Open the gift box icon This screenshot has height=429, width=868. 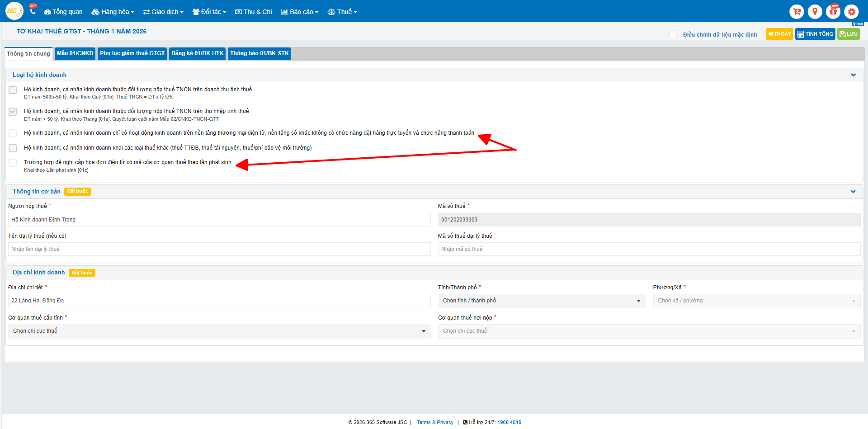click(833, 11)
